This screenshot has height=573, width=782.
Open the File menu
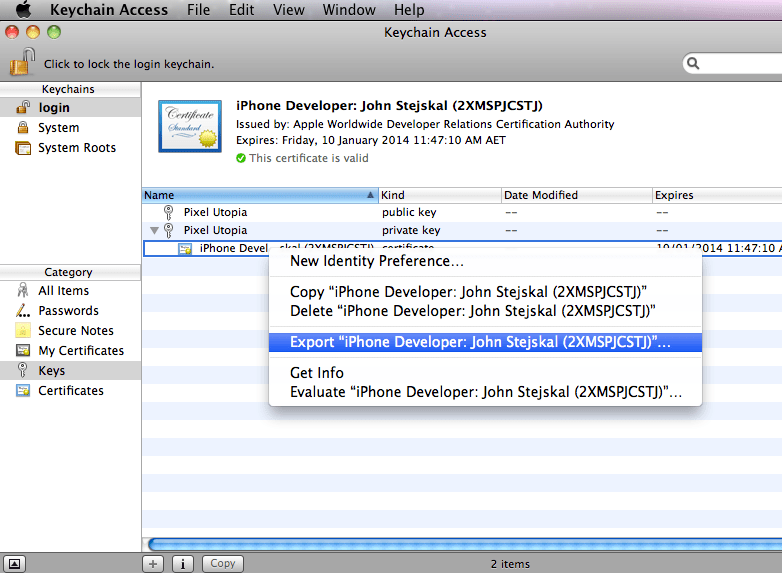(x=198, y=9)
